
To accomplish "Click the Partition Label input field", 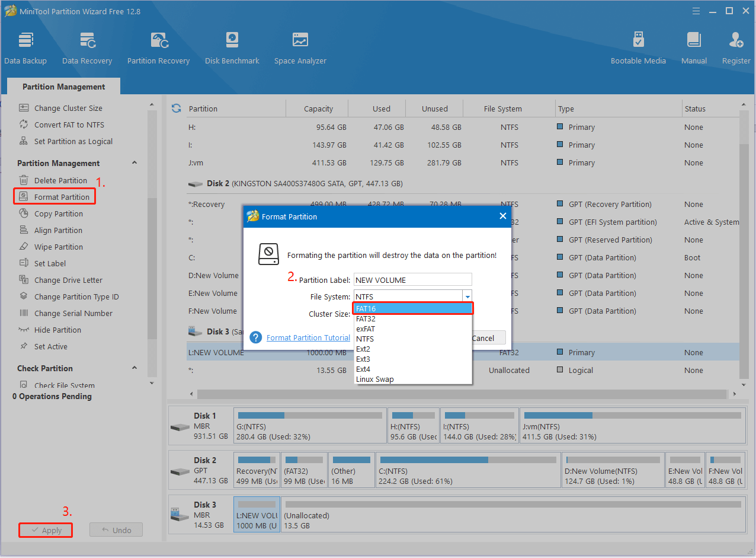I will coord(413,280).
